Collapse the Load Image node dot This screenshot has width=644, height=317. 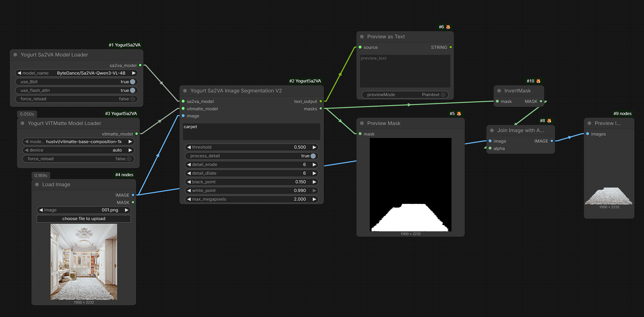click(x=37, y=184)
